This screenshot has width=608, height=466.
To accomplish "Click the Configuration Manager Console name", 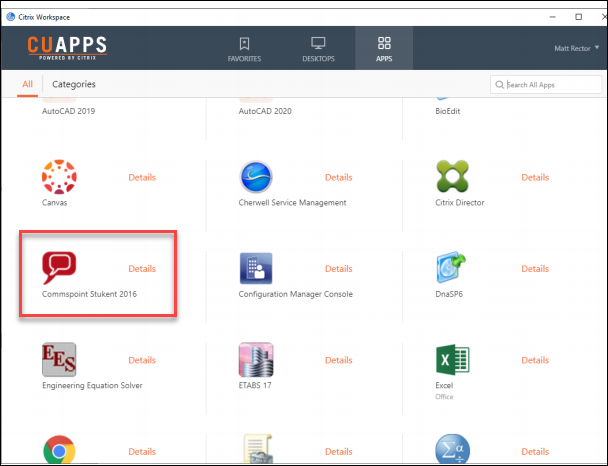I will (295, 294).
